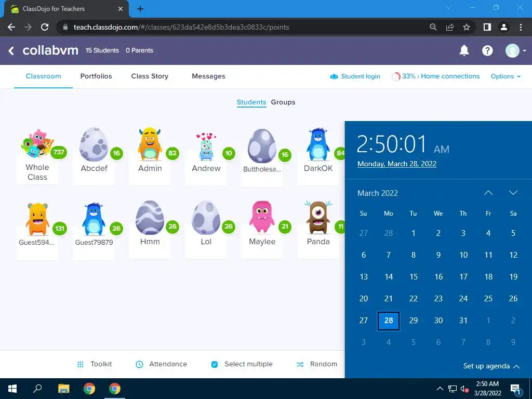Select the DarkOK blue monster avatar
Viewport: 532px width, 399px height.
point(318,144)
